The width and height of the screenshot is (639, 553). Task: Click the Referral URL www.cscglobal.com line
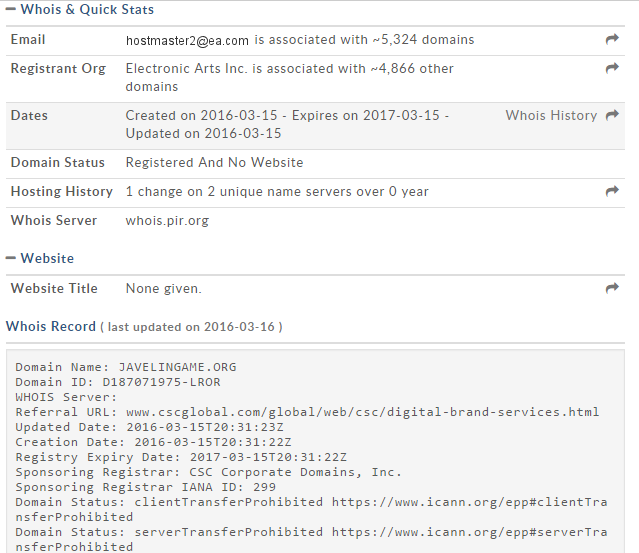pyautogui.click(x=307, y=412)
